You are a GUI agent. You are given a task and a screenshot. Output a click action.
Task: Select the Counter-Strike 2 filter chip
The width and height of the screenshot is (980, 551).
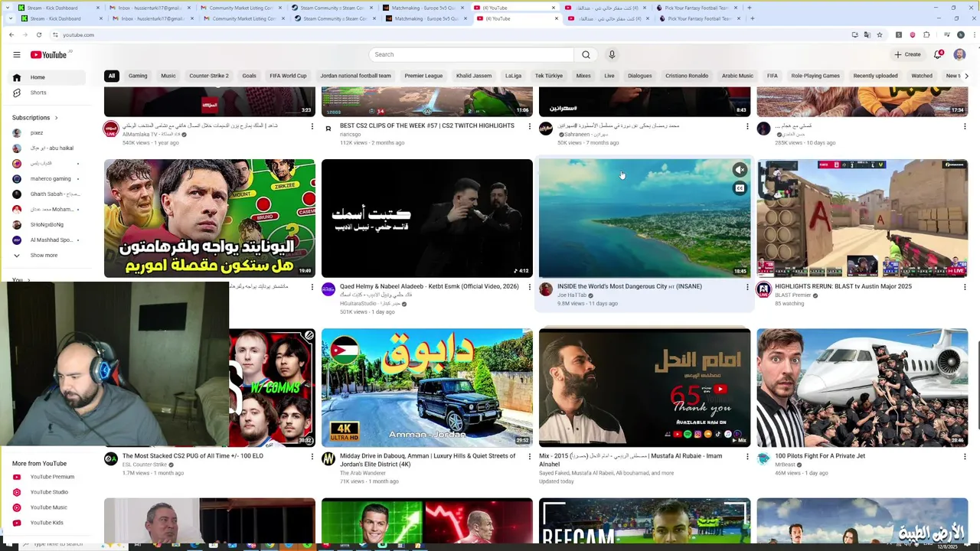pos(209,76)
